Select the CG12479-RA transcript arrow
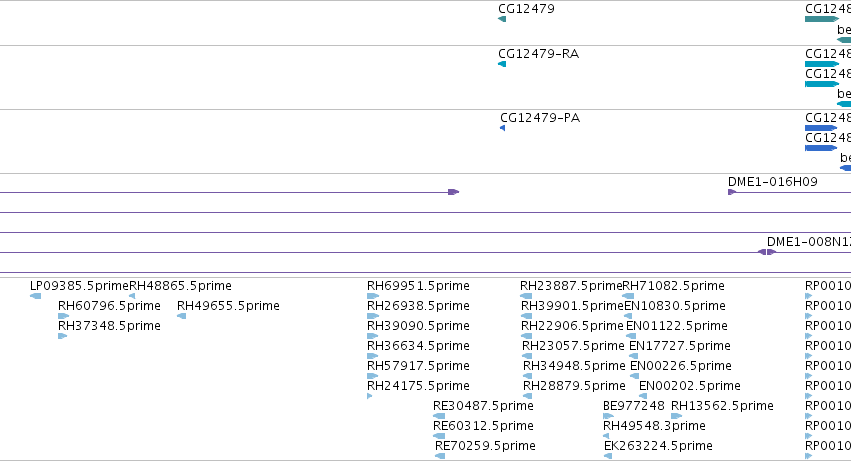The width and height of the screenshot is (851, 461). pyautogui.click(x=502, y=64)
